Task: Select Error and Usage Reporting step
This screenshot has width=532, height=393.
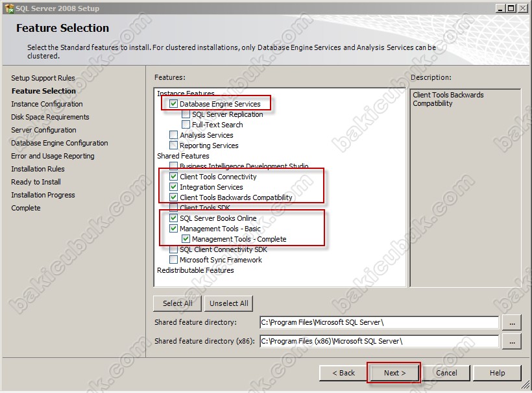Action: coord(53,156)
